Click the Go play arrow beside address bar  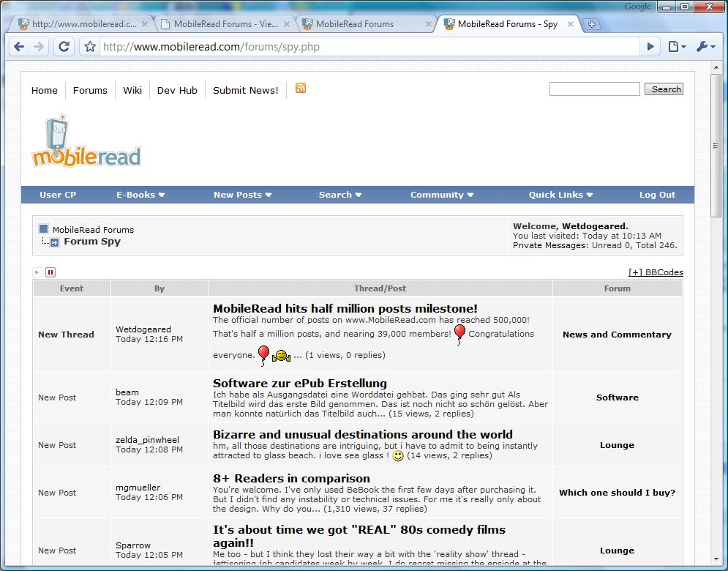coord(650,46)
